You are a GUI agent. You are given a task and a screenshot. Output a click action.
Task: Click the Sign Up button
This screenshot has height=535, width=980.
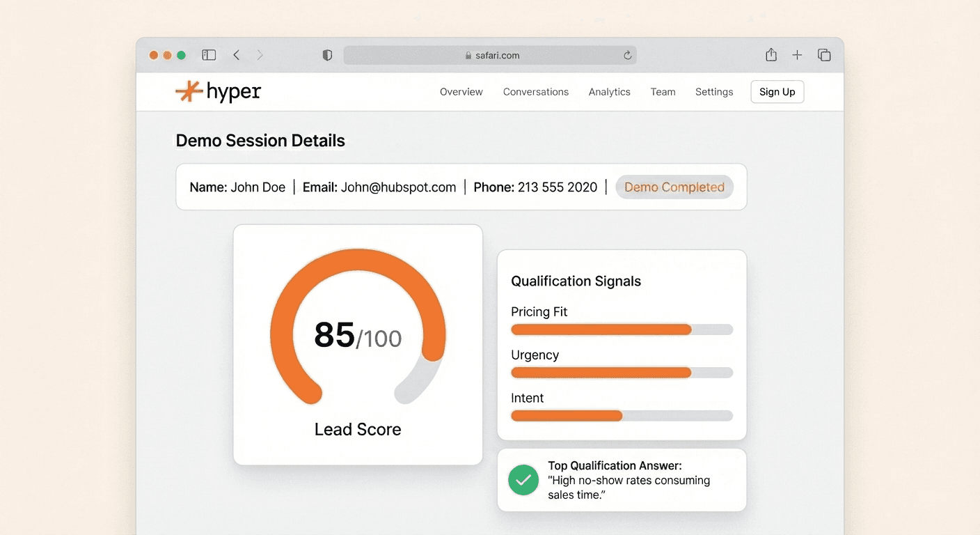pyautogui.click(x=777, y=92)
